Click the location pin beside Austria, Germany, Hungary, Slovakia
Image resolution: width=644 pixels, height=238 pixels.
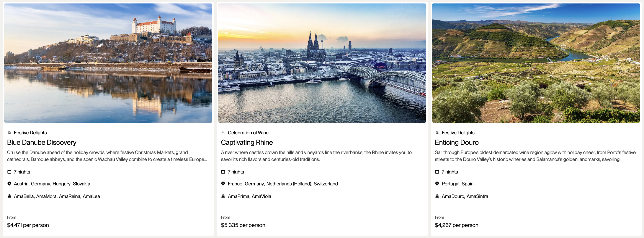9,184
